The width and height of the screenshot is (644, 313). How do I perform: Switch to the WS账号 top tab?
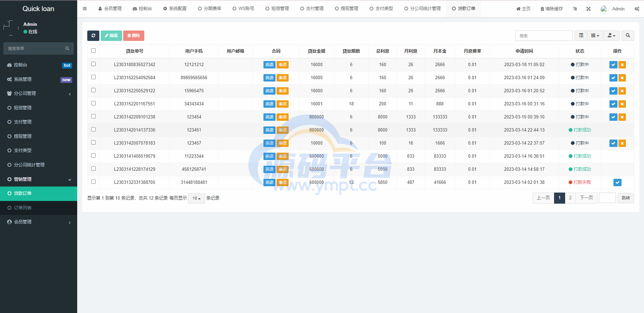tap(243, 9)
